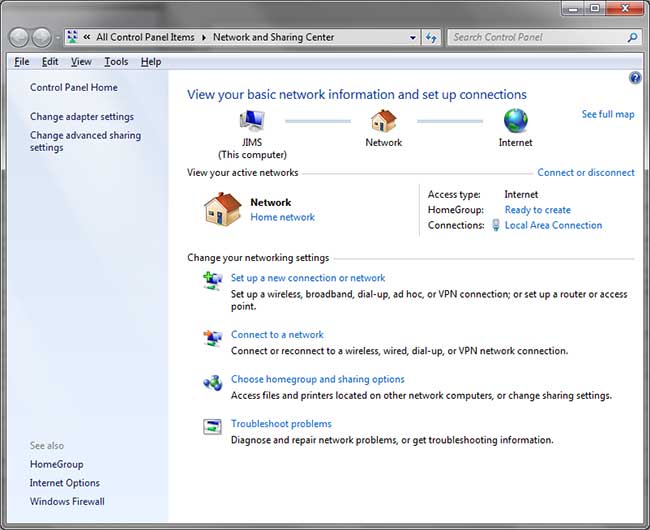650x530 pixels.
Task: Open the Tools menu
Action: click(116, 62)
